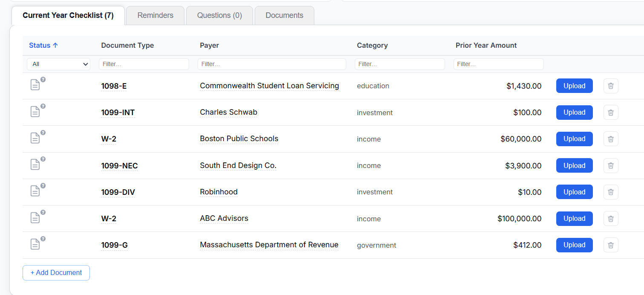Image resolution: width=644 pixels, height=295 pixels.
Task: Remove the South End Design Co. document
Action: [611, 165]
